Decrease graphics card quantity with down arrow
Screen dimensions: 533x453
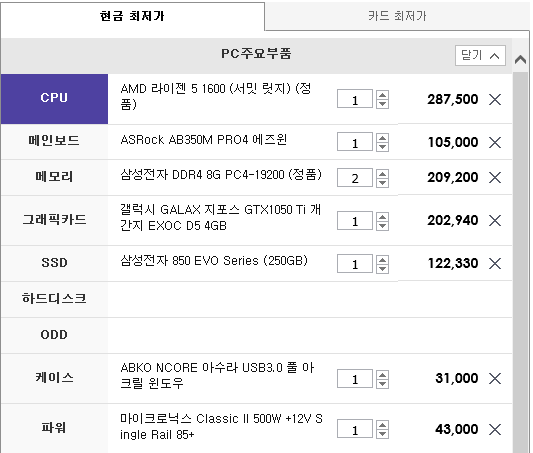pyautogui.click(x=382, y=226)
